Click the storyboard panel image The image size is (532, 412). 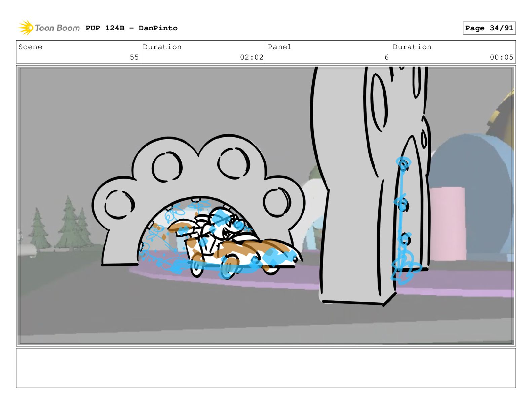tap(266, 206)
